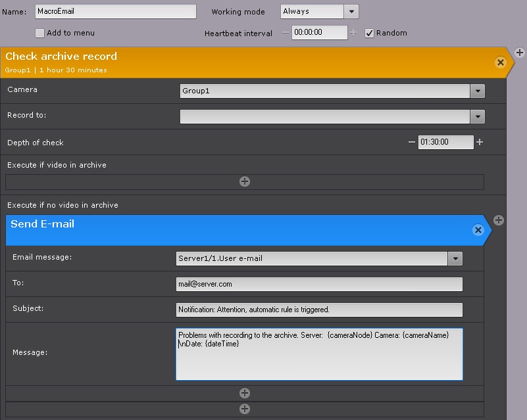Viewport: 527px width, 420px height.
Task: Click the Name field containing MacroEmail
Action: [x=115, y=11]
